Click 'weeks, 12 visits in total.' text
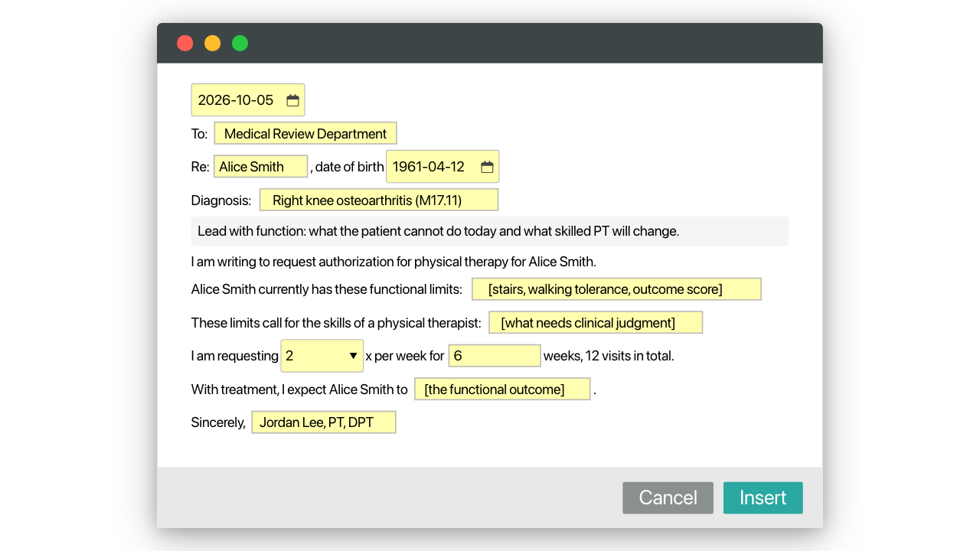Screen dimensions: 980x551 [609, 356]
